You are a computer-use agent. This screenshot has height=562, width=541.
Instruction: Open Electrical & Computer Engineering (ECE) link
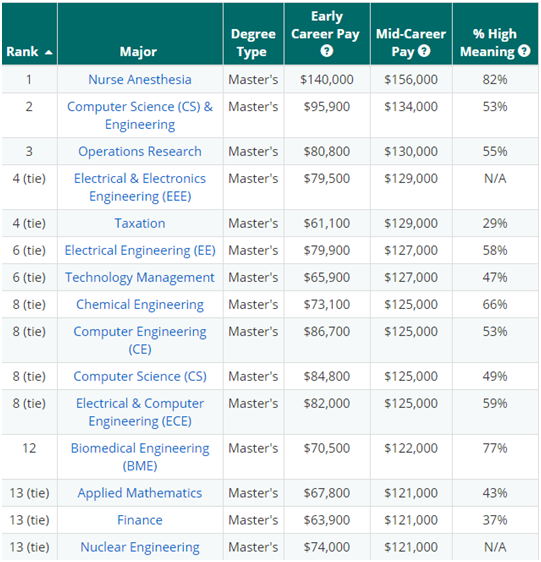140,412
